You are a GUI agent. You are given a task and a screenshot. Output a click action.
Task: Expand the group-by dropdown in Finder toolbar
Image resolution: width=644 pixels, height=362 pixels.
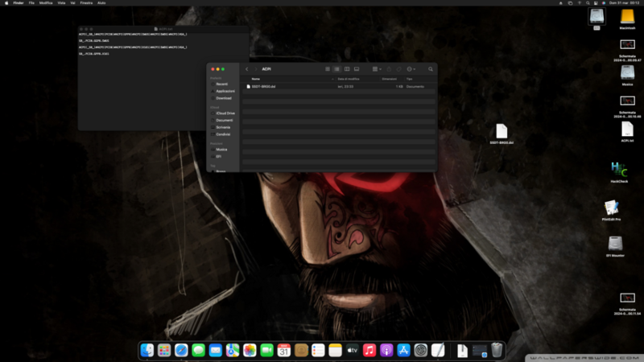(x=376, y=69)
